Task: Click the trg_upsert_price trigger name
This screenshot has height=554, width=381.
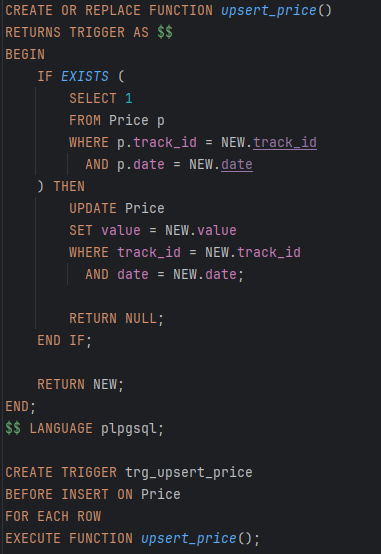Action: click(x=189, y=473)
